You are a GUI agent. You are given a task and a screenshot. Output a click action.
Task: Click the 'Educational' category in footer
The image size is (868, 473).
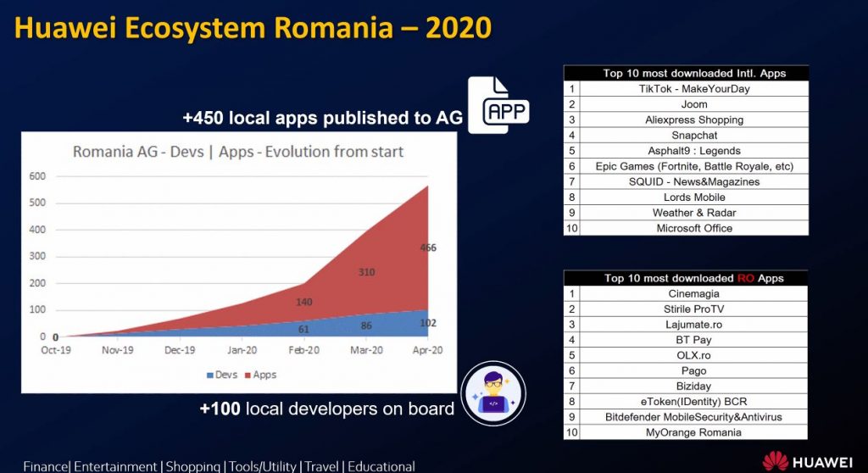(x=381, y=466)
